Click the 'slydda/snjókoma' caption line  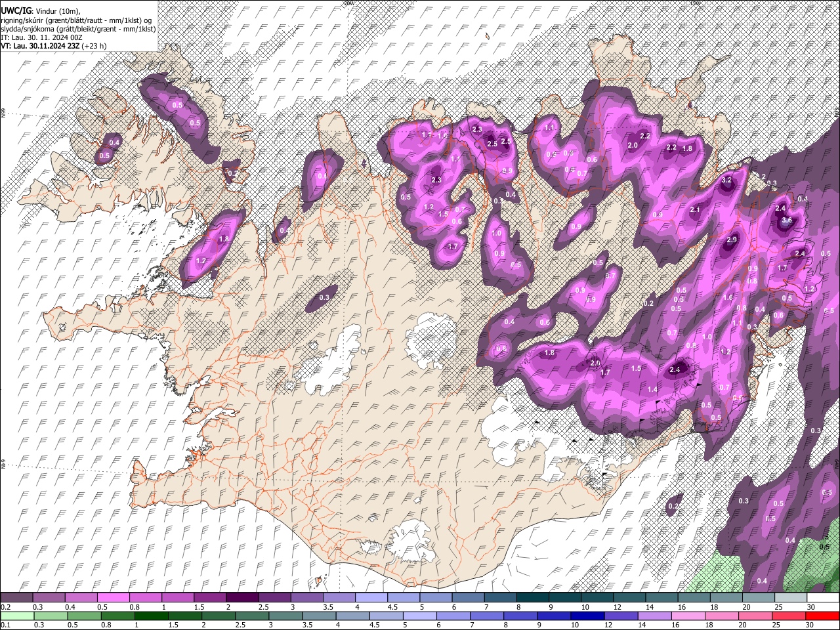78,29
